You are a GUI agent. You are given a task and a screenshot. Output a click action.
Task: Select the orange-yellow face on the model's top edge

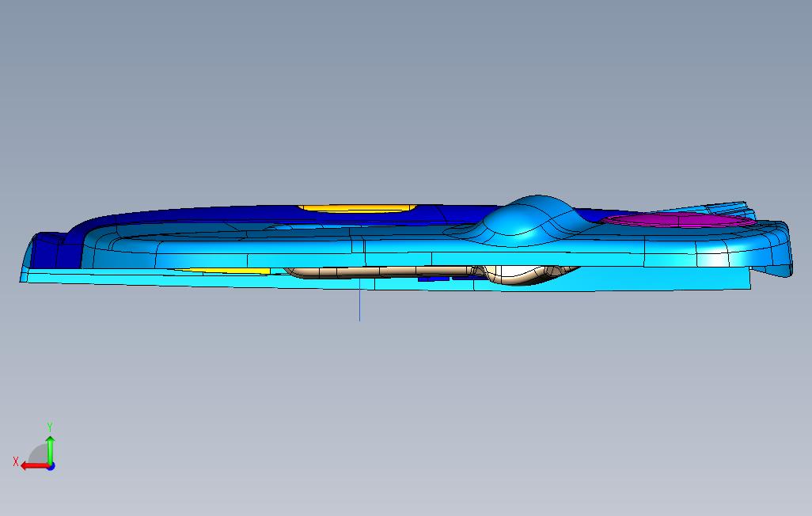(357, 208)
